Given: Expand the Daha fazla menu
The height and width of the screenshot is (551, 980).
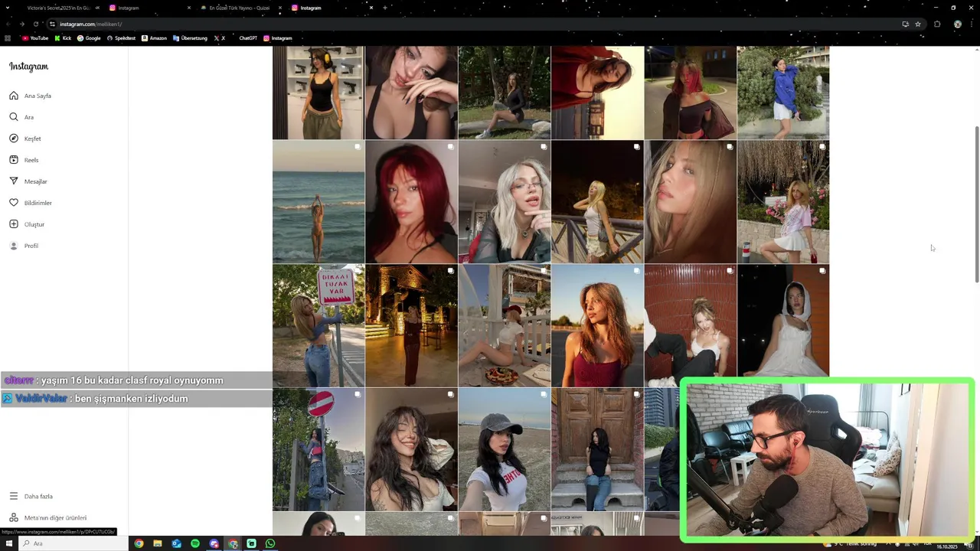Looking at the screenshot, I should [31, 496].
